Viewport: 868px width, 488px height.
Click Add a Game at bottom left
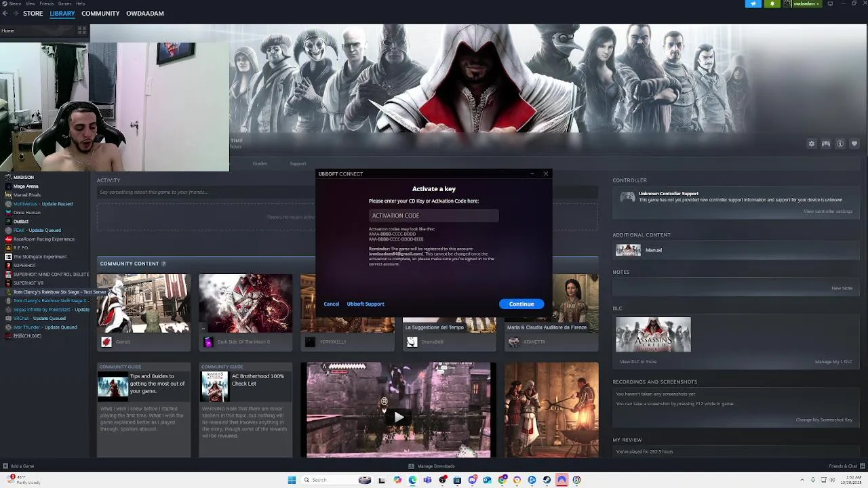(x=18, y=466)
